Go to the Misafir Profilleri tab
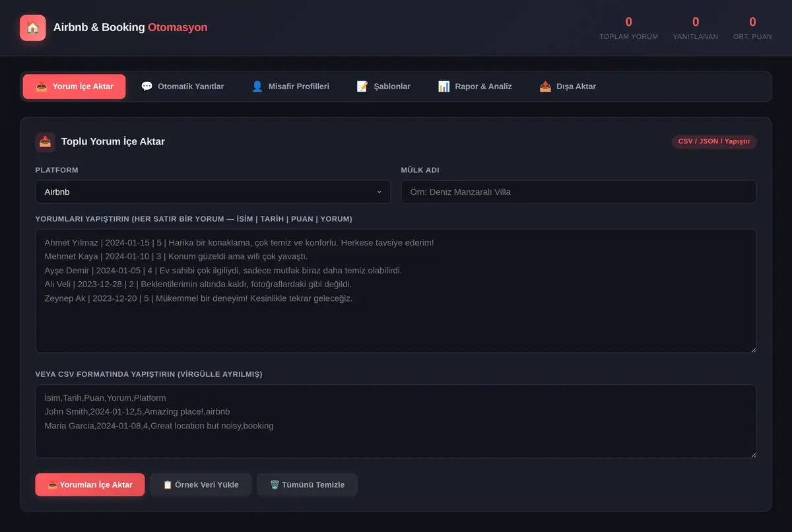Viewport: 792px width, 532px height. point(290,86)
